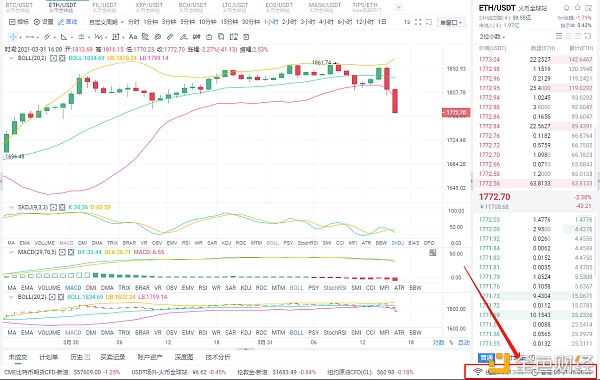The image size is (600, 380).
Task: Click the measure ruler tool icon
Action: [170, 37]
